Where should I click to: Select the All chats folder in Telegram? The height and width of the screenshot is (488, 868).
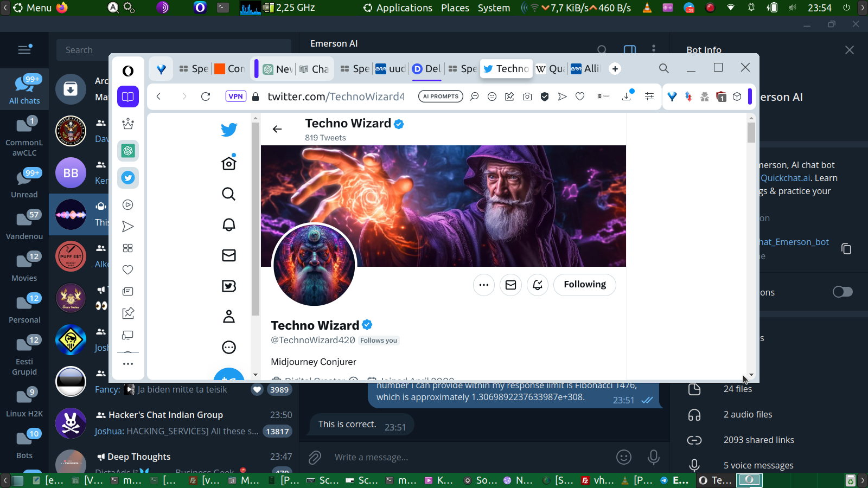point(24,89)
